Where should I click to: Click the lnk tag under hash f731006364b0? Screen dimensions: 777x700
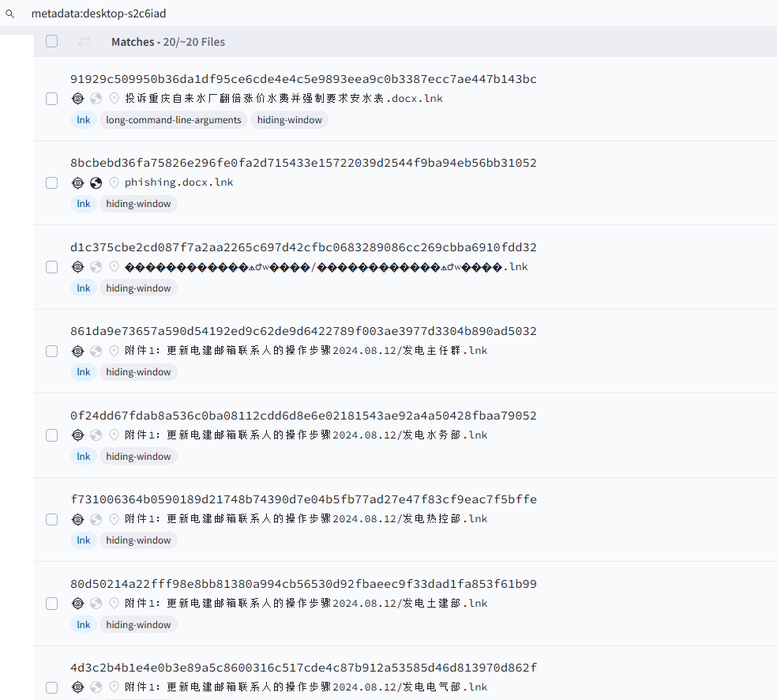84,540
